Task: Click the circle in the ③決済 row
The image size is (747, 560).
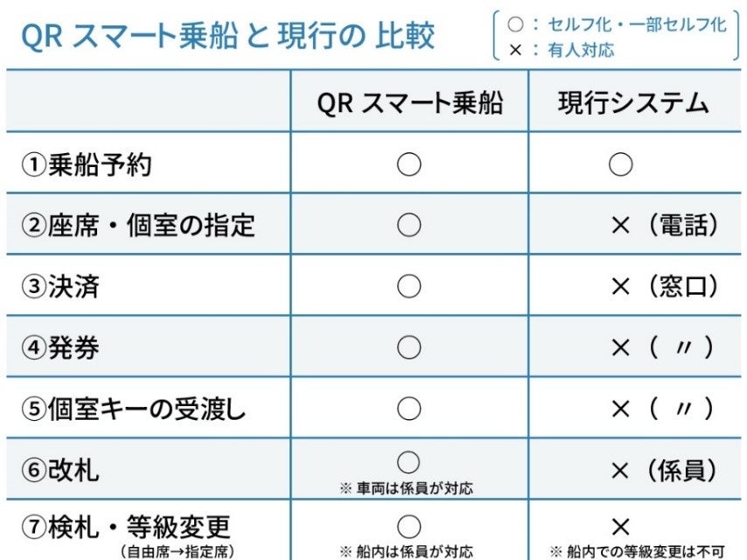Action: pyautogui.click(x=408, y=286)
